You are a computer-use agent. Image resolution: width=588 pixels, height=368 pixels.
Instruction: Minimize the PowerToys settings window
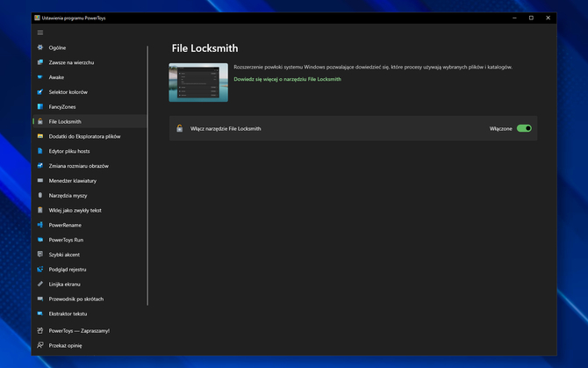click(x=514, y=18)
